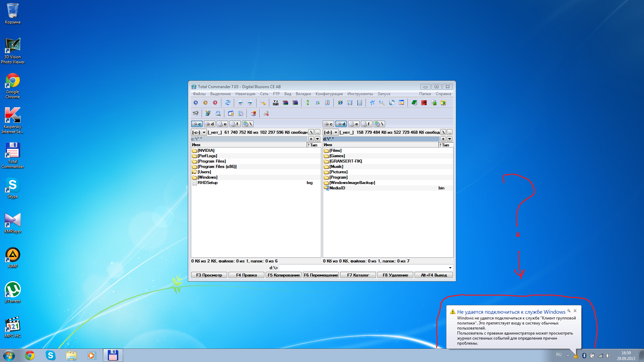Open the FTP Connect icon

click(350, 103)
